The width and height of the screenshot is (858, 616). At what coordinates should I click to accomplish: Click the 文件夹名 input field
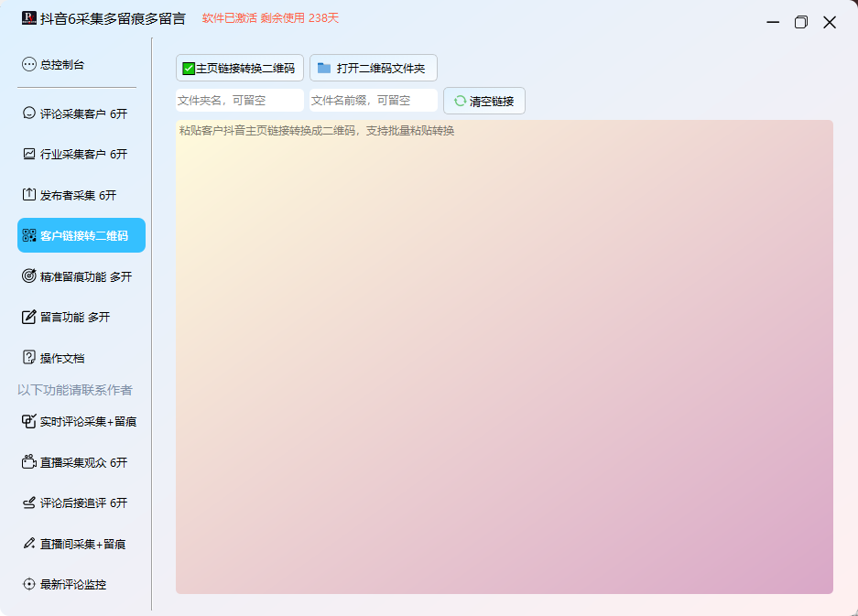coord(239,101)
